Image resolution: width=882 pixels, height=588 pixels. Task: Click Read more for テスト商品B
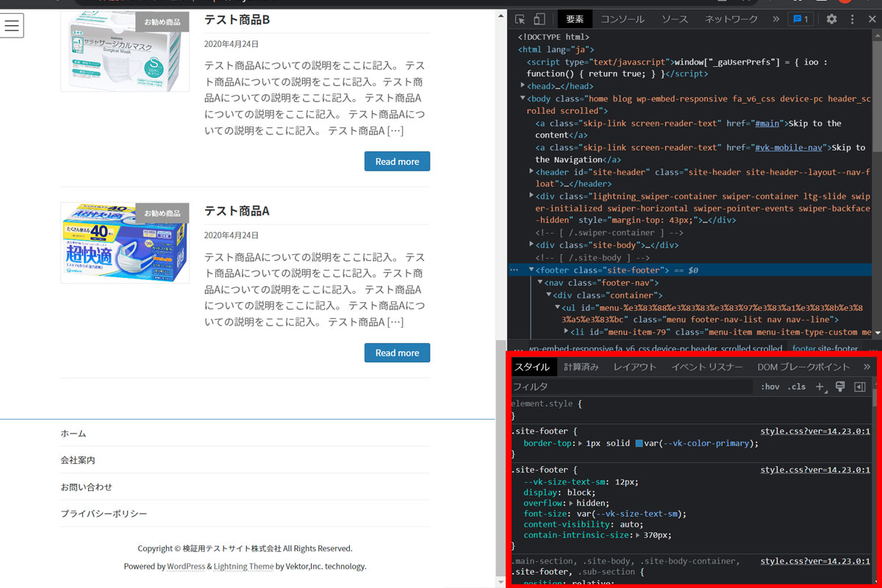click(x=397, y=162)
